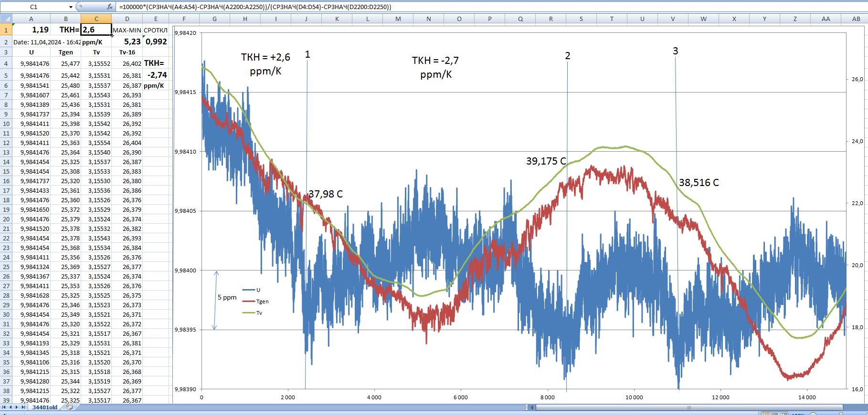Select cell E5 showing -2,74

pyautogui.click(x=156, y=75)
